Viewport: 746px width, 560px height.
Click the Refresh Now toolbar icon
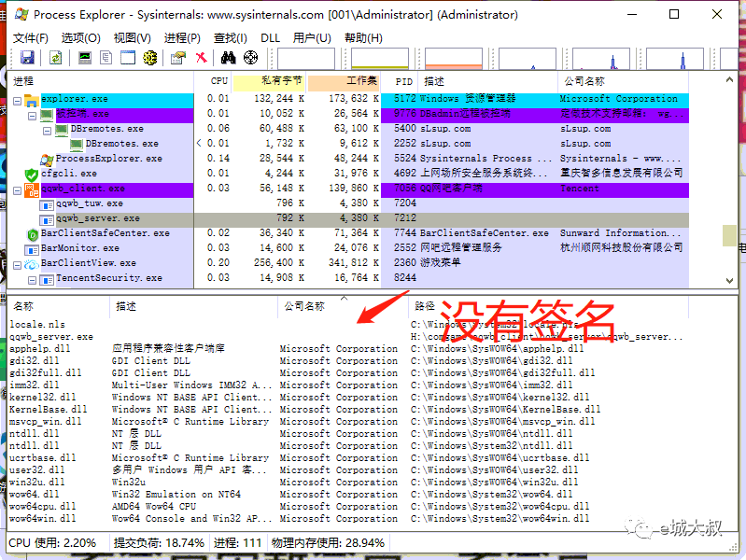click(x=56, y=58)
